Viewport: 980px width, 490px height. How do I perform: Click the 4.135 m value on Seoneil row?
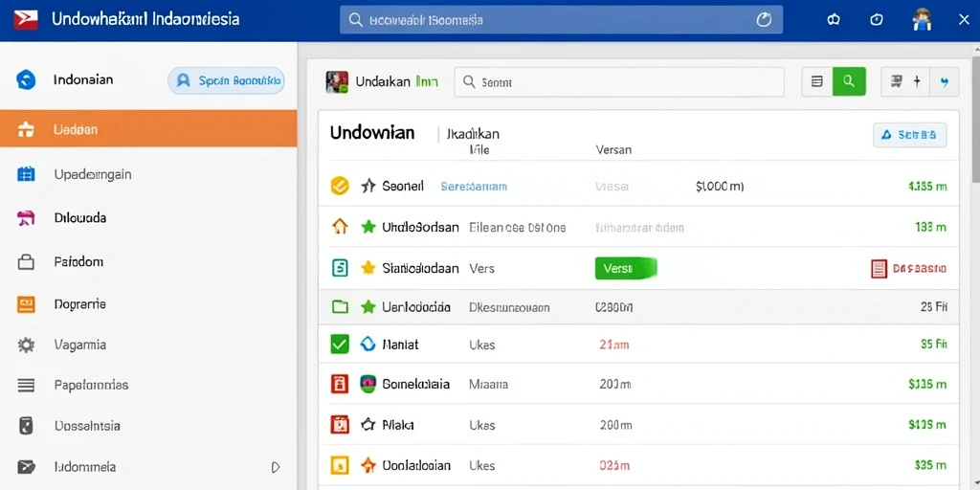pyautogui.click(x=926, y=187)
